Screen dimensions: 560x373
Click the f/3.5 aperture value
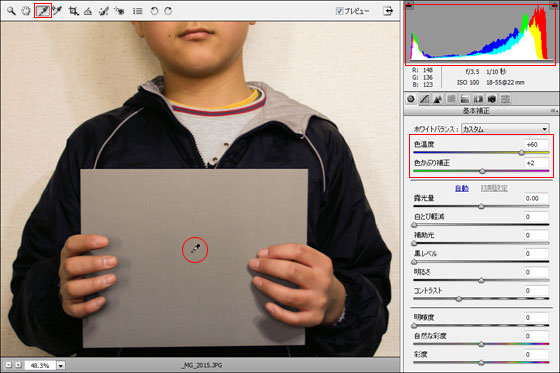pos(472,72)
